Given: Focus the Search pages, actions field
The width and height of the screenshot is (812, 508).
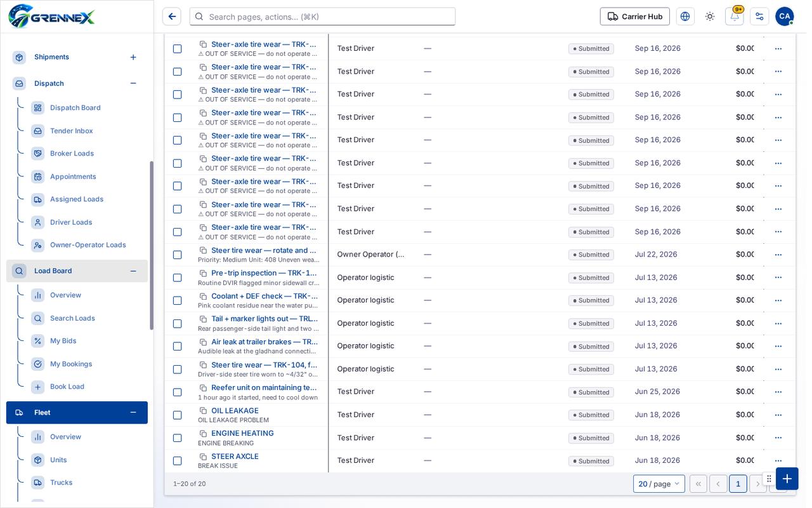Looking at the screenshot, I should click(323, 17).
